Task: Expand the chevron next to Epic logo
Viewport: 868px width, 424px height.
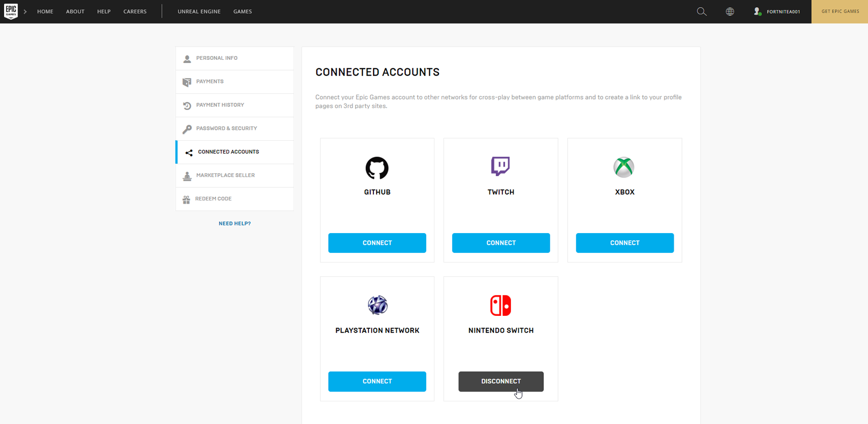Action: tap(25, 12)
